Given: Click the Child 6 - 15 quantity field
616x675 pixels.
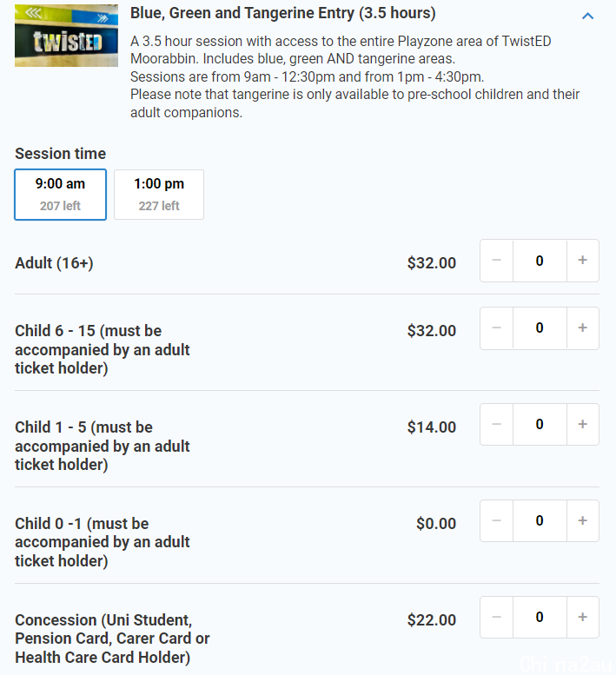Looking at the screenshot, I should pos(540,328).
